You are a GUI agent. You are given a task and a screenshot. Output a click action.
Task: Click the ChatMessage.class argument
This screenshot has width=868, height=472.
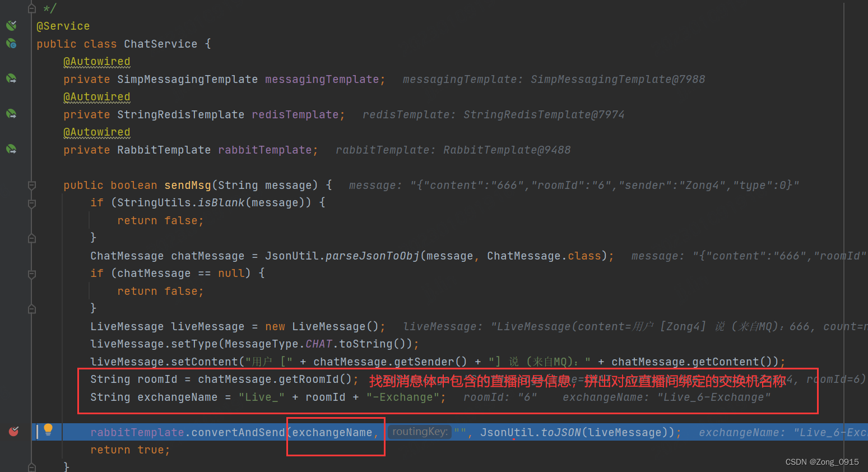(544, 256)
